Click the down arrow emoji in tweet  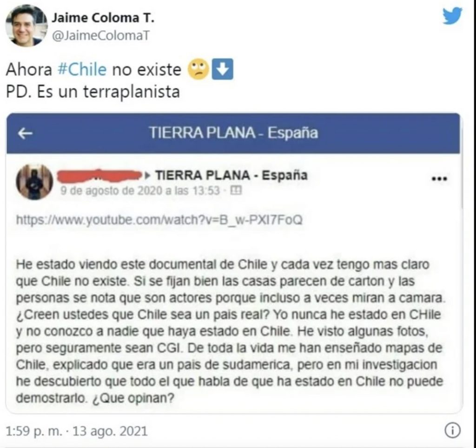[223, 69]
